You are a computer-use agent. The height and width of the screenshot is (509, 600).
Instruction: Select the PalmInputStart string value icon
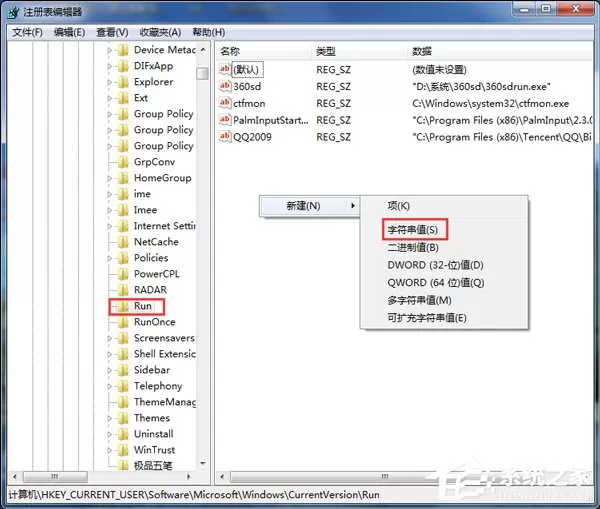pyautogui.click(x=225, y=120)
